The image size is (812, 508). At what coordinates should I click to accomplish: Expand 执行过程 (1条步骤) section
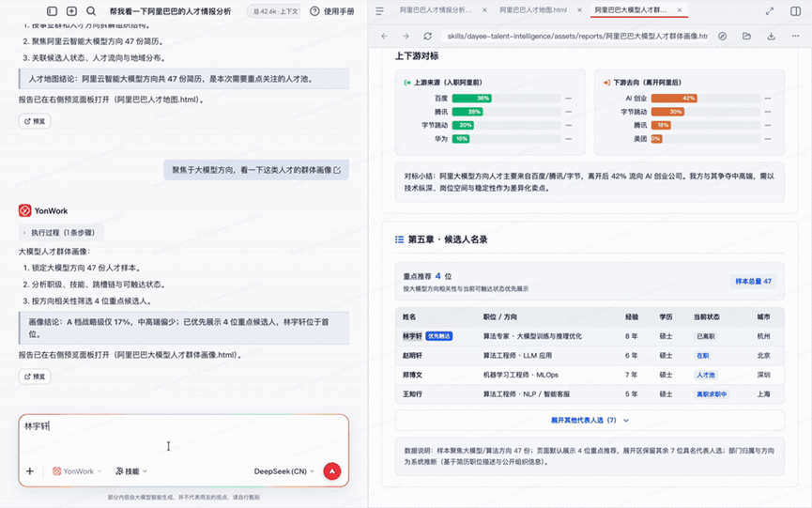tap(61, 233)
